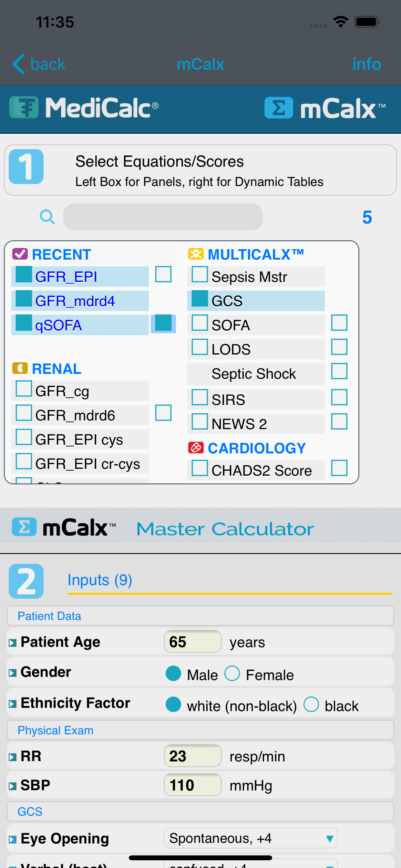This screenshot has width=401, height=868.
Task: Open the Inputs (9) tab
Action: 100,580
